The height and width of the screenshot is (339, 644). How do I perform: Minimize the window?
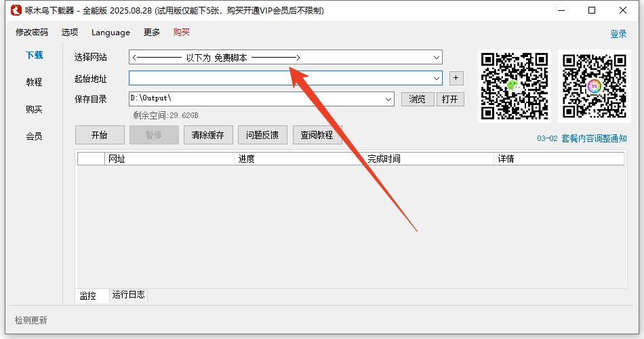pyautogui.click(x=561, y=11)
